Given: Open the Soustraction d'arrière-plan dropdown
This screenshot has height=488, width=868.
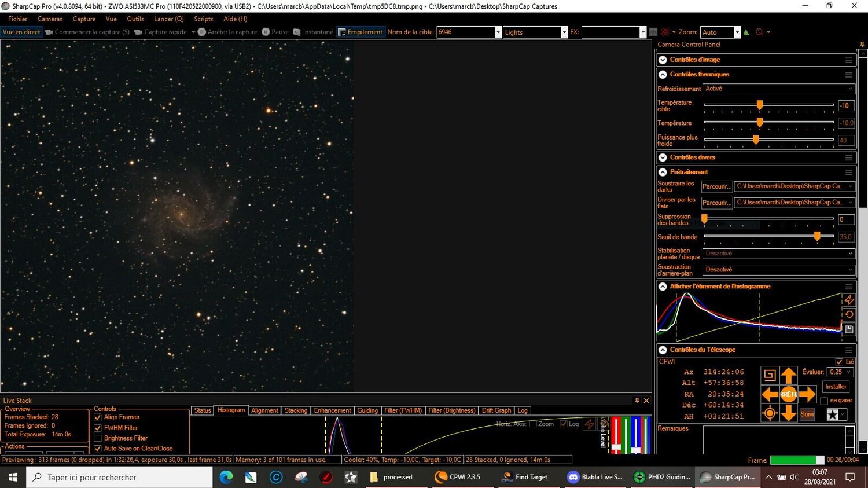Looking at the screenshot, I should (777, 269).
